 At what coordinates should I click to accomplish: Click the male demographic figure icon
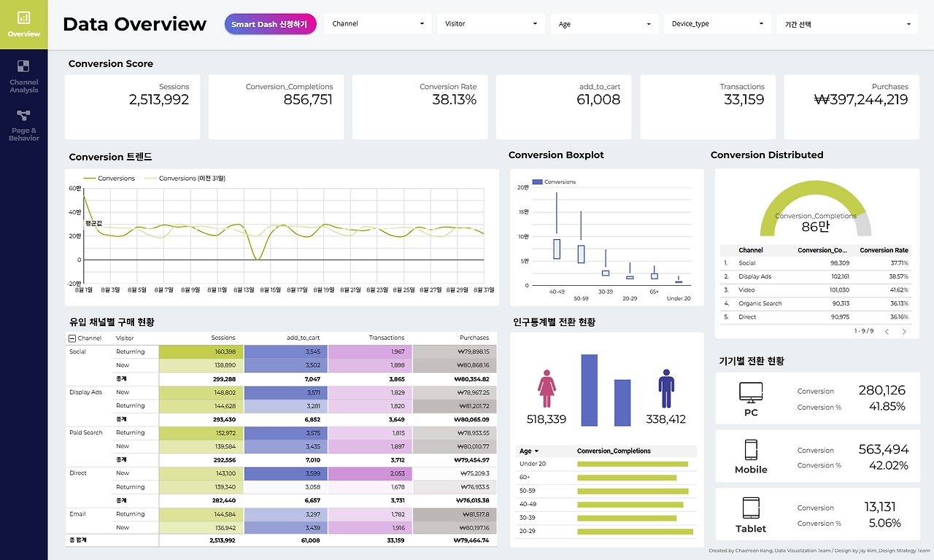[665, 389]
